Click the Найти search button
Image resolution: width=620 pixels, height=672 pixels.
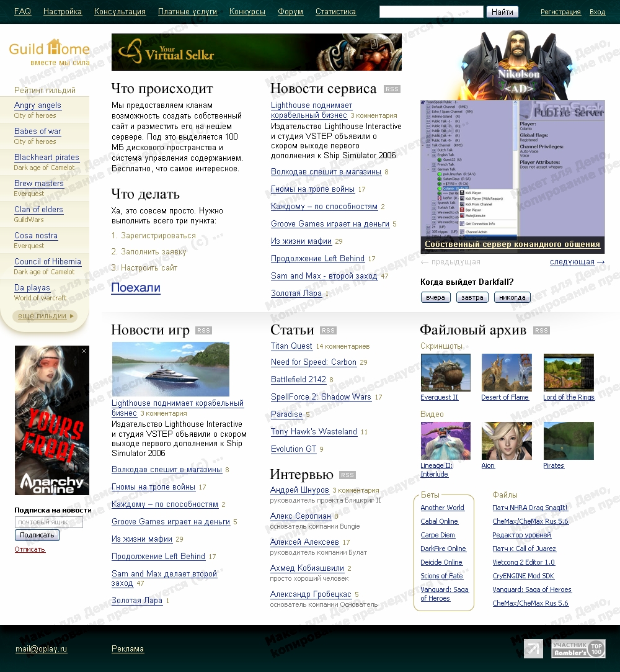[x=502, y=12]
